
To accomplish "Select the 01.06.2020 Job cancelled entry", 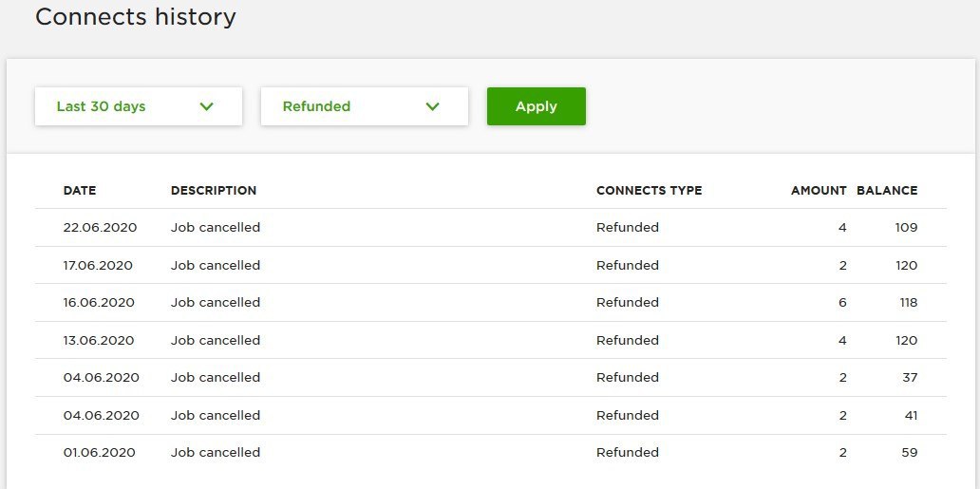I will (x=491, y=453).
